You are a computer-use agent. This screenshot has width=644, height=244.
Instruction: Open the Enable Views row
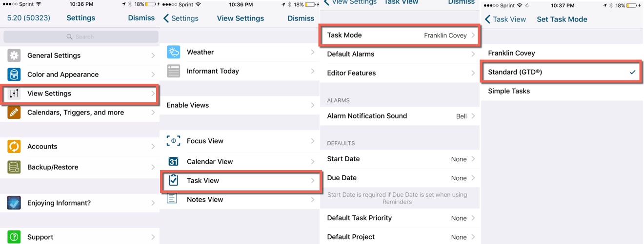[241, 105]
